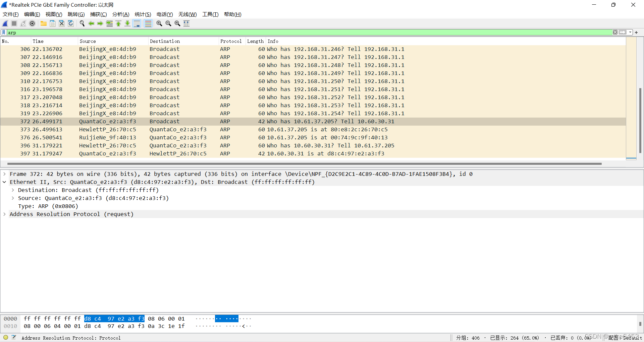Select packet 396 from HewlettP

tap(313, 146)
